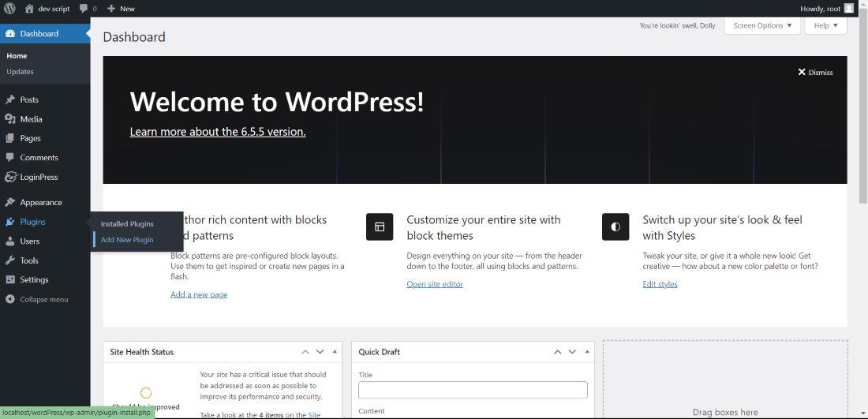This screenshot has height=419, width=868.
Task: Click the Collapse menu arrow icon
Action: click(x=10, y=299)
